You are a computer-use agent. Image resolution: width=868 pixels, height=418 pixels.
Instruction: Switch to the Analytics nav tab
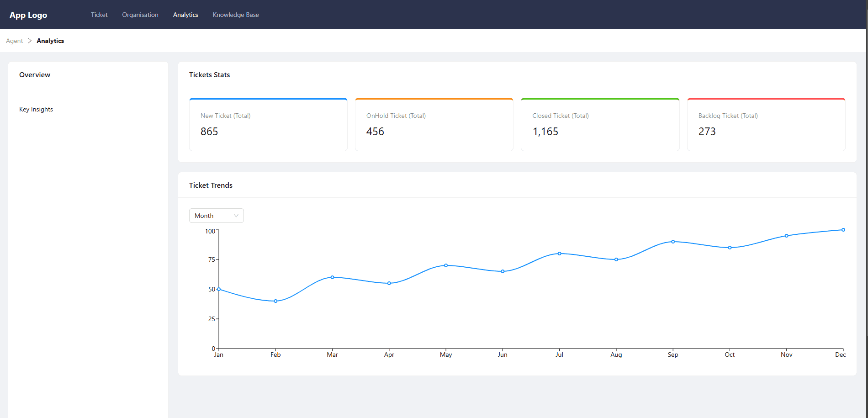coord(185,15)
